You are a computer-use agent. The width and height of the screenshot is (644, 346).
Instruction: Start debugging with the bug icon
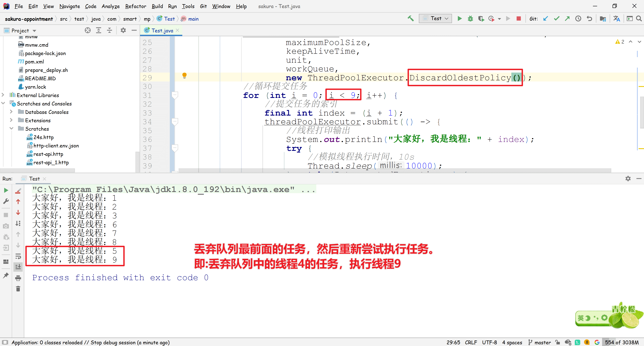[x=470, y=18]
